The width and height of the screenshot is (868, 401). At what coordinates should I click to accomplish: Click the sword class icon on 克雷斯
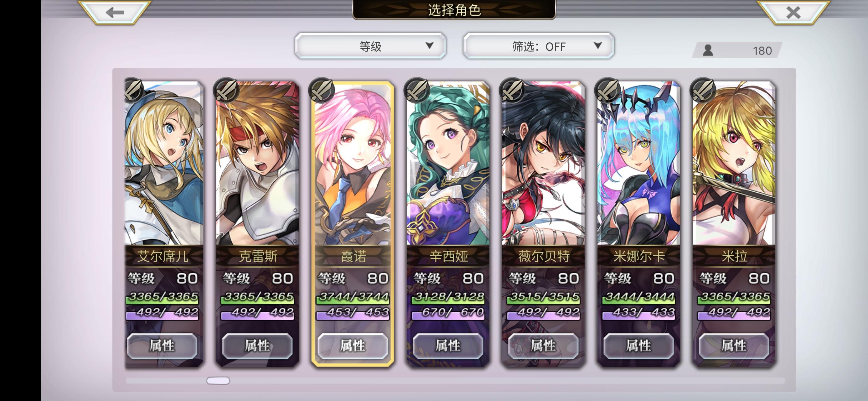[226, 90]
